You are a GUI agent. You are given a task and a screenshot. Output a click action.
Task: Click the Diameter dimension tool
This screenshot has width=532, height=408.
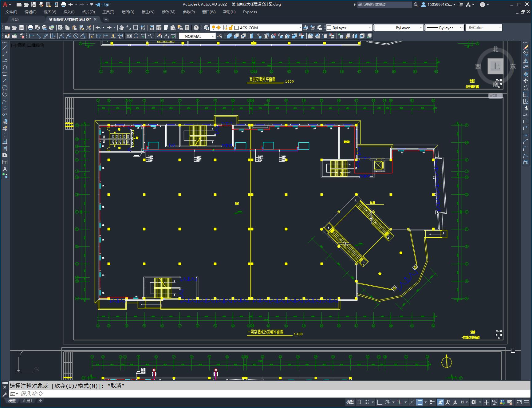pyautogui.click(x=76, y=36)
